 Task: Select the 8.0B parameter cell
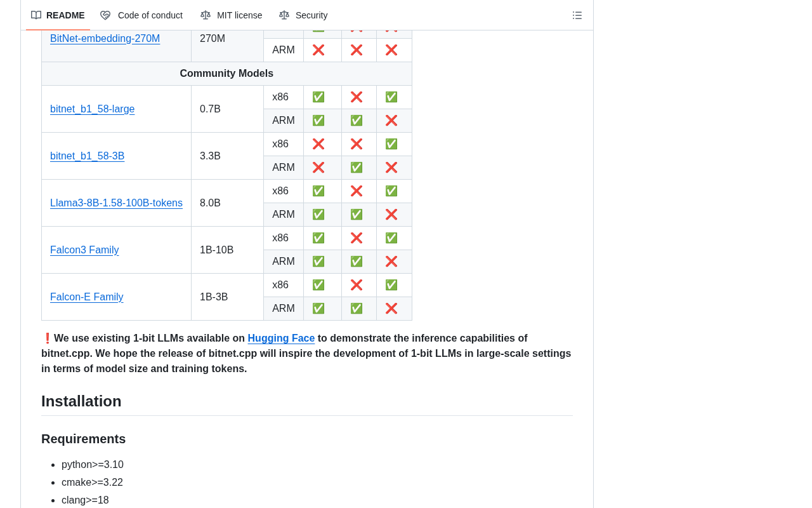pyautogui.click(x=227, y=203)
